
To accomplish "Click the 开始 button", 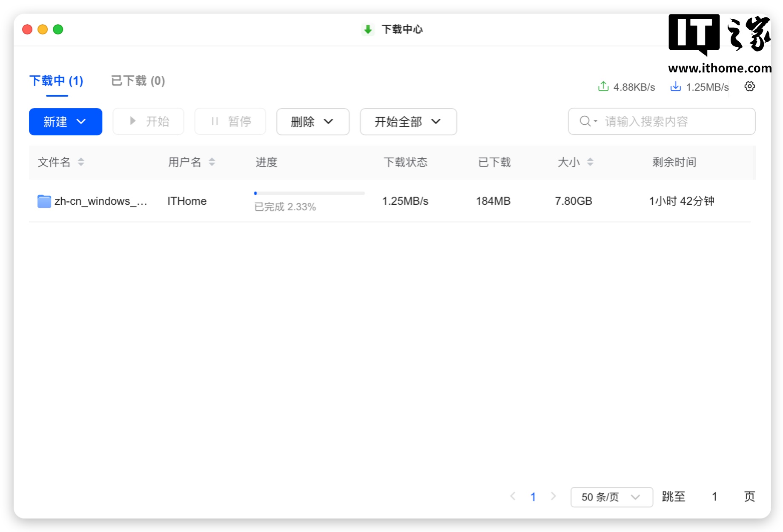I will [148, 122].
